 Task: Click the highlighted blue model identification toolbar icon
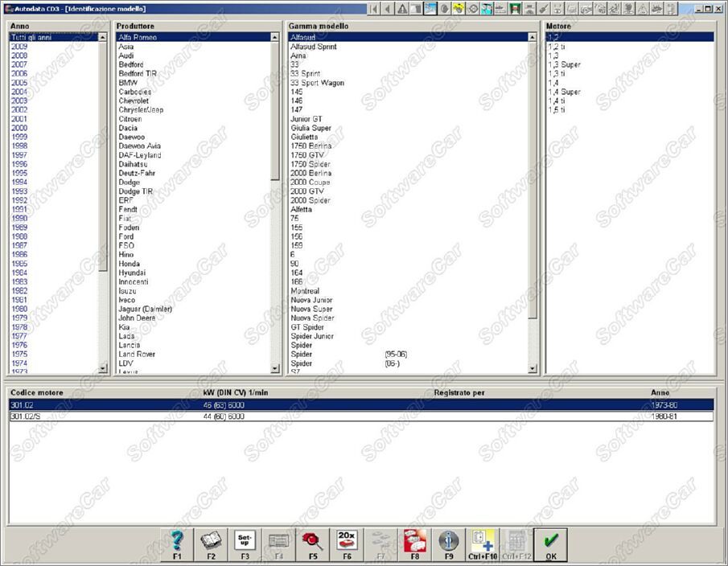[430, 8]
